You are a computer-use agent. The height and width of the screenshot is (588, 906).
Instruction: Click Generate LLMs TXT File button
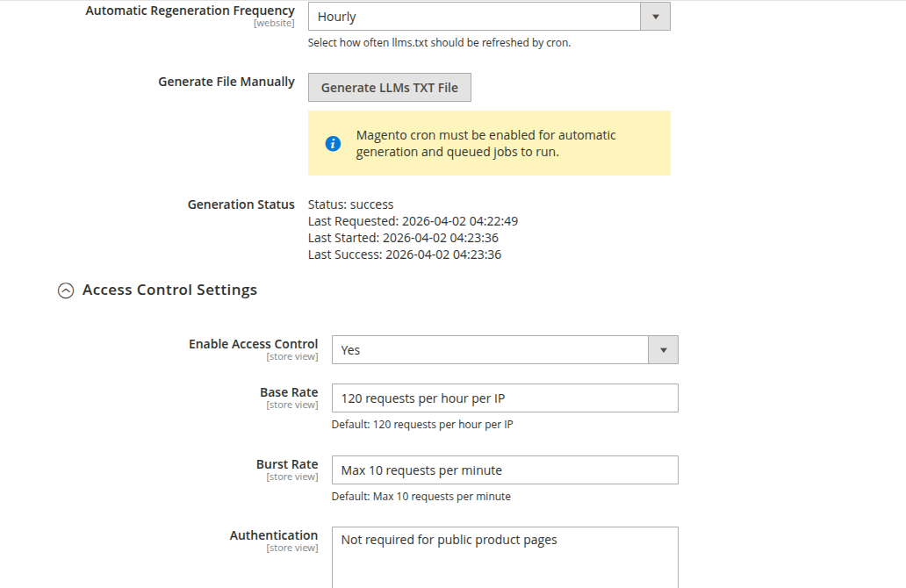pyautogui.click(x=389, y=88)
